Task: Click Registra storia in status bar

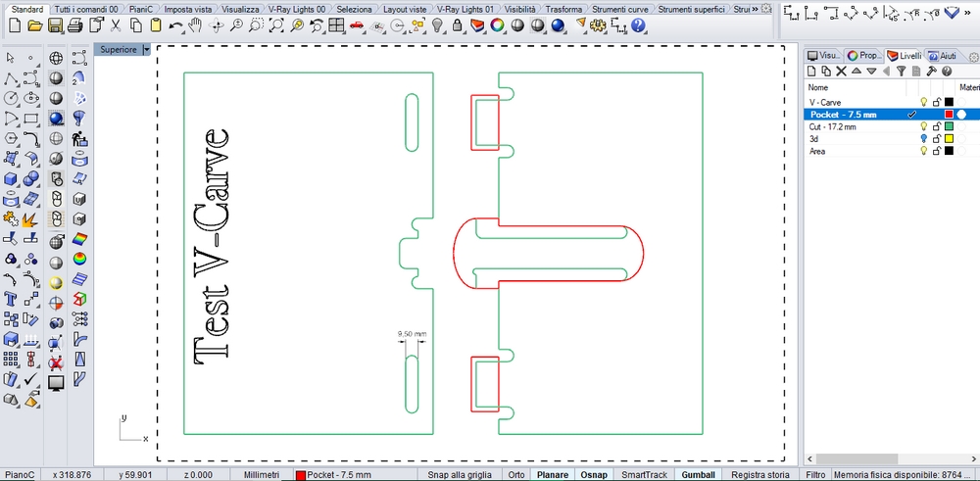Action: [x=760, y=475]
